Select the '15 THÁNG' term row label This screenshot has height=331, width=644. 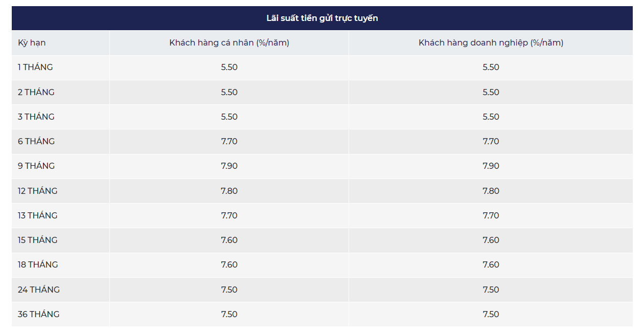(38, 240)
